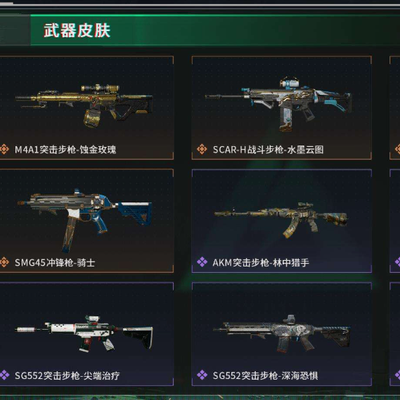
Task: Select the SCAR-H ink-style rifle image
Action: [278, 104]
